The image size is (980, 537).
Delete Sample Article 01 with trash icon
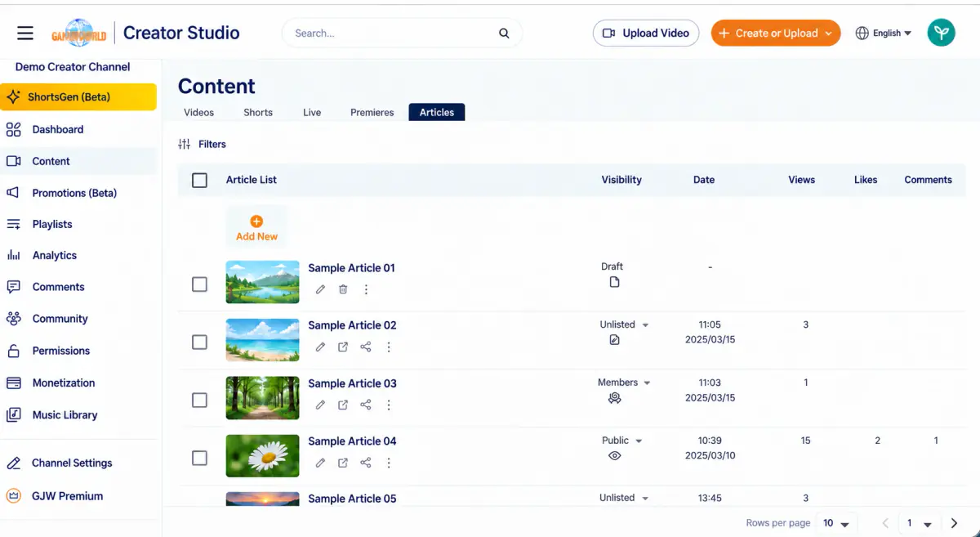point(343,289)
